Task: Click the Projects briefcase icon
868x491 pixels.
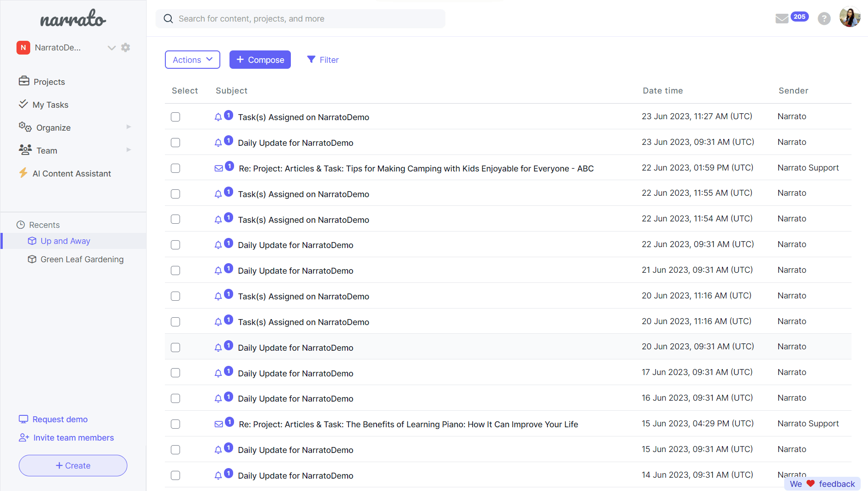Action: coord(24,81)
